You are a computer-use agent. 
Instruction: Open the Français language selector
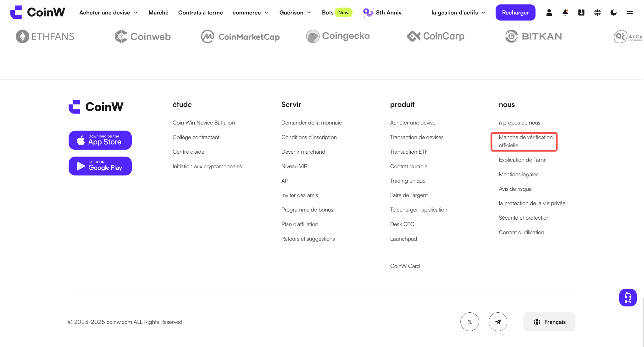(x=549, y=322)
